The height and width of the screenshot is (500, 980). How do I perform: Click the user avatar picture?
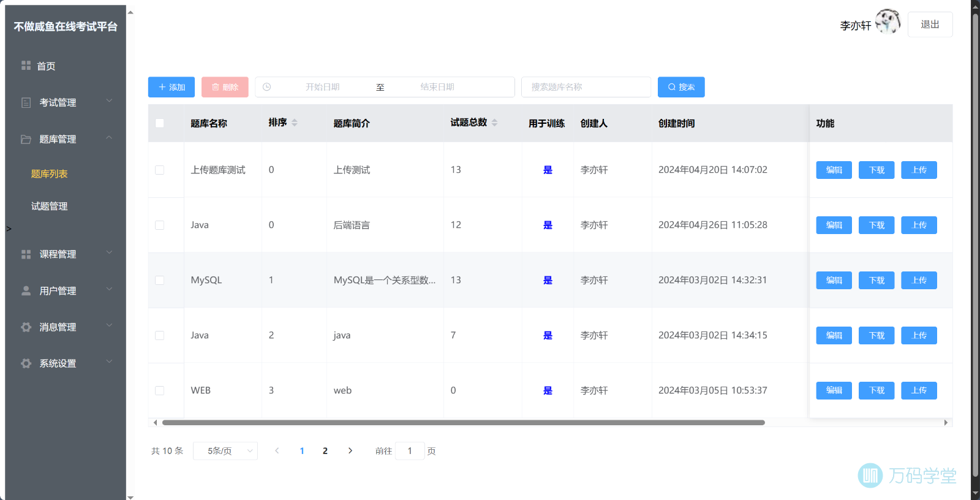[x=888, y=21]
